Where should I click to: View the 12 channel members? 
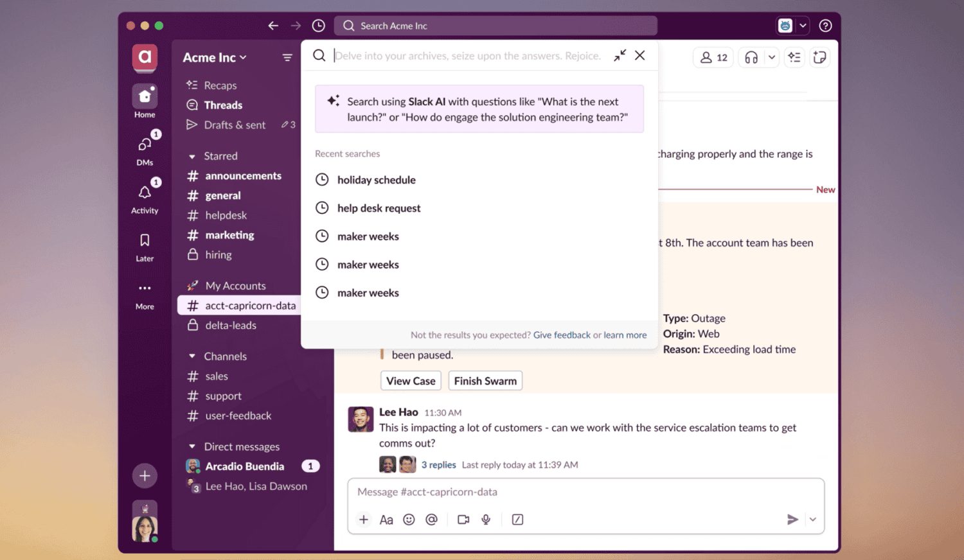click(x=713, y=57)
